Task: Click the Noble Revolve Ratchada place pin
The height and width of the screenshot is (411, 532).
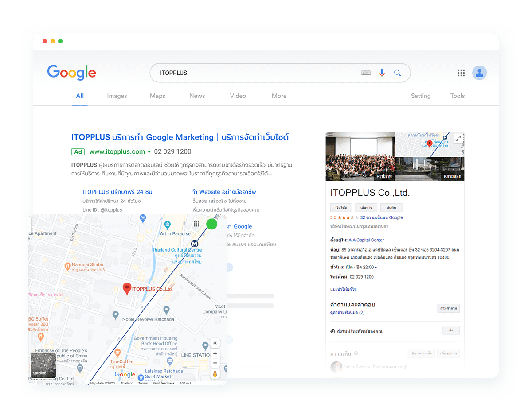Action: point(166,310)
